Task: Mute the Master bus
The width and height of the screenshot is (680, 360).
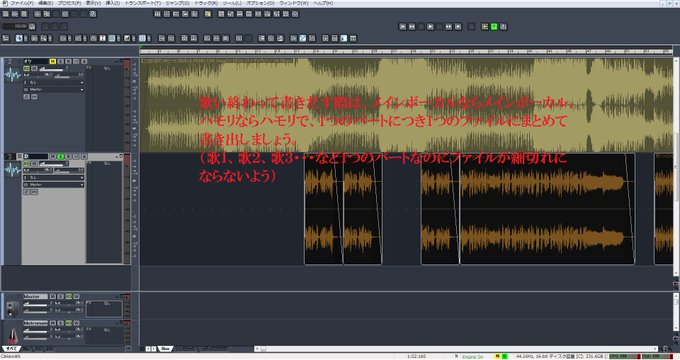Action: pos(52,296)
